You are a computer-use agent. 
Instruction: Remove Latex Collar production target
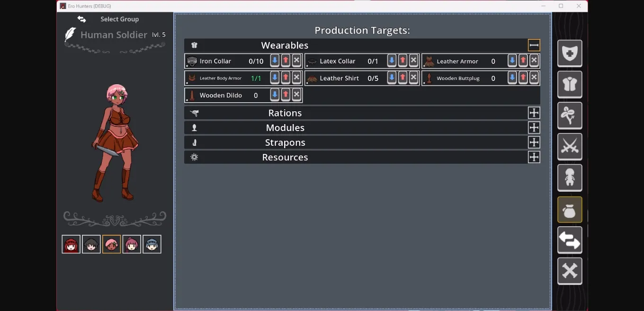(x=413, y=61)
